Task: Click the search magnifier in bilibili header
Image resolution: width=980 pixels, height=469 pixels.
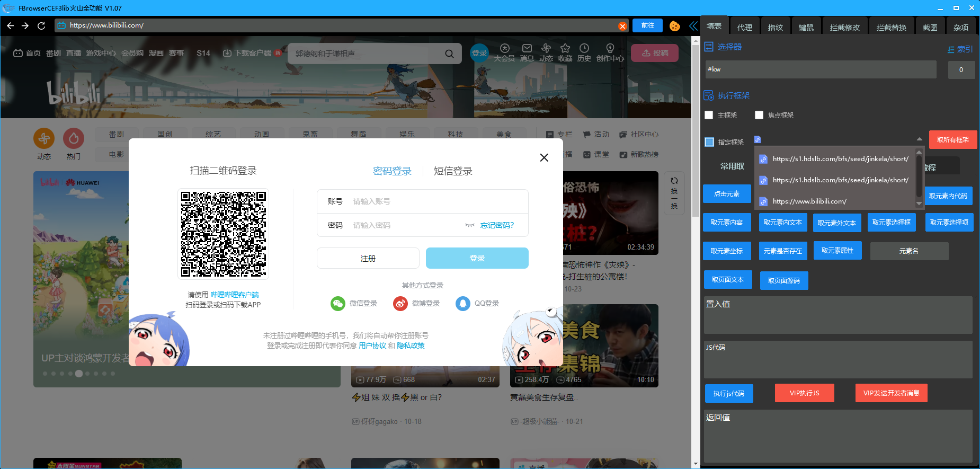Action: (449, 54)
